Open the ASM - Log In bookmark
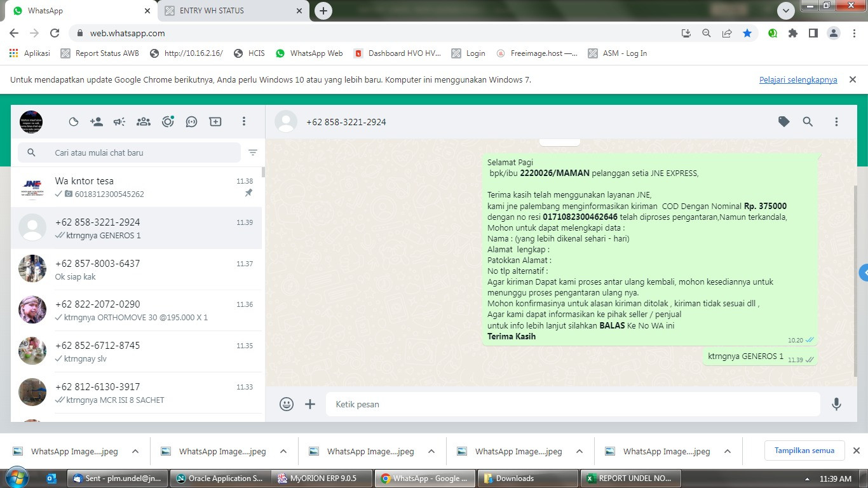Screen dimensions: 868x488 618,53
